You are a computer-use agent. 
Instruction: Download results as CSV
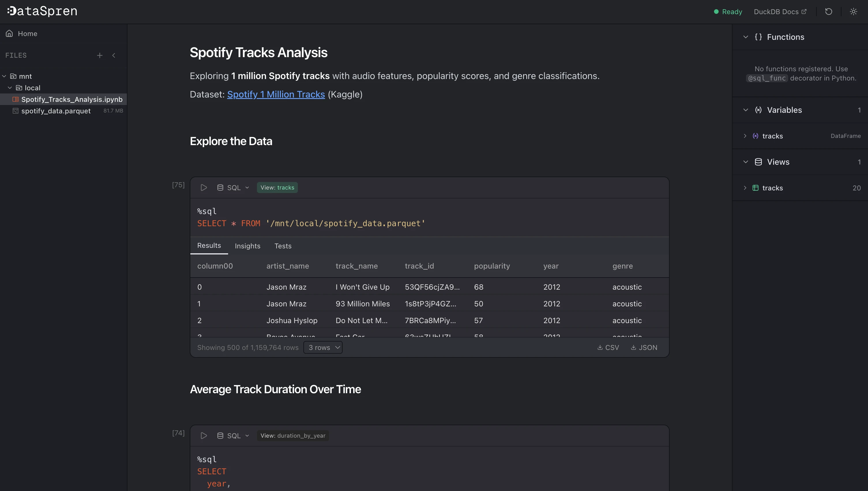point(608,347)
